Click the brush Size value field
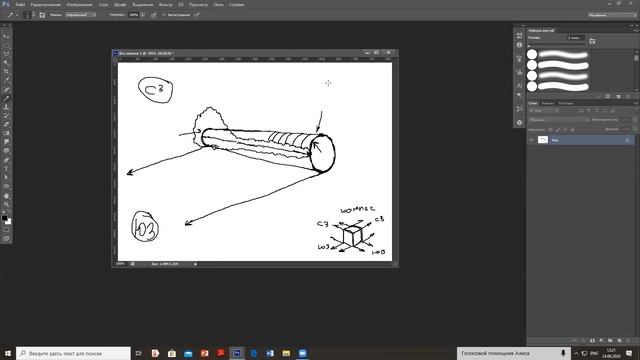Viewport: 640px width, 360px height. 576,38
